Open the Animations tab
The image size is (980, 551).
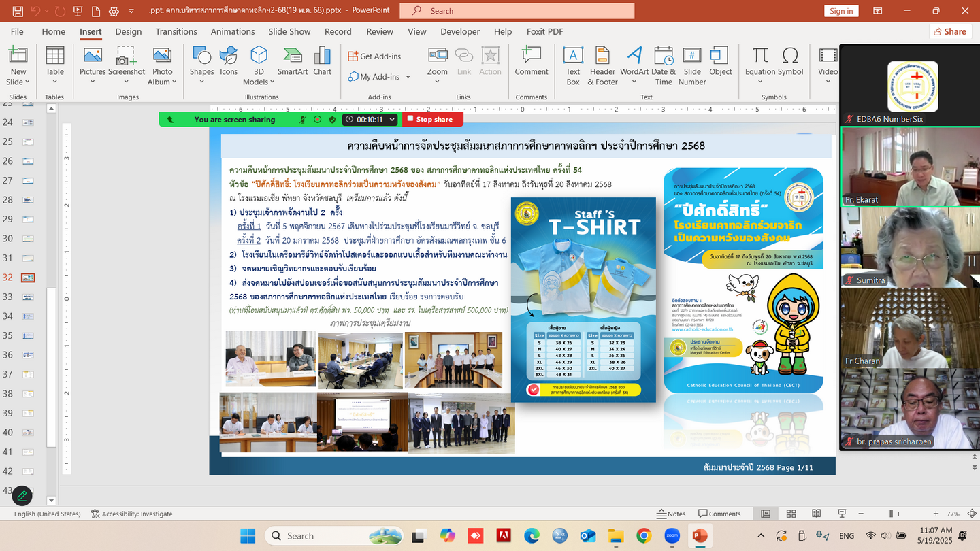233,31
